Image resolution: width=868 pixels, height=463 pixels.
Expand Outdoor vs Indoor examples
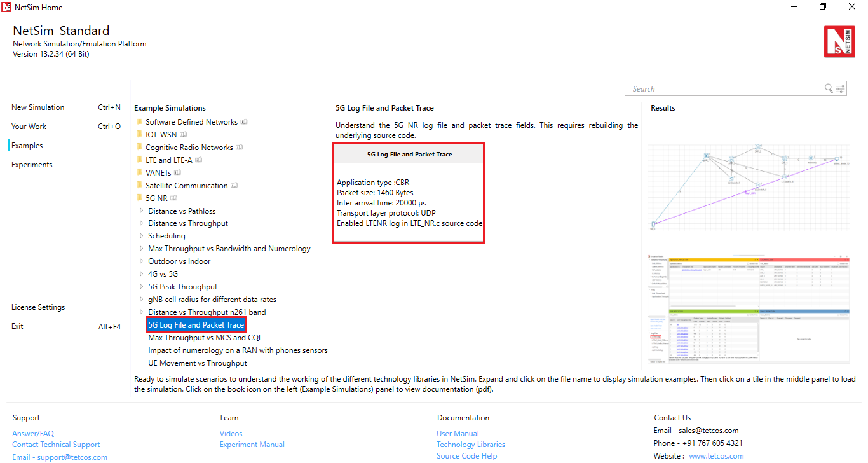point(141,261)
